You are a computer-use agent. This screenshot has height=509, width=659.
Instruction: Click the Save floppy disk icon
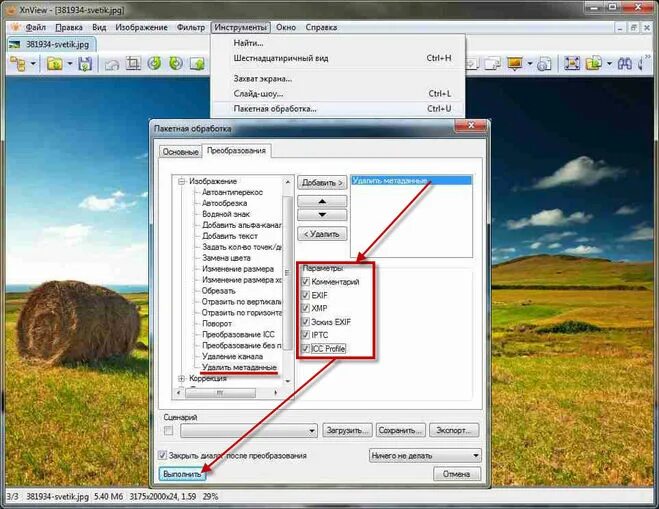coord(85,64)
